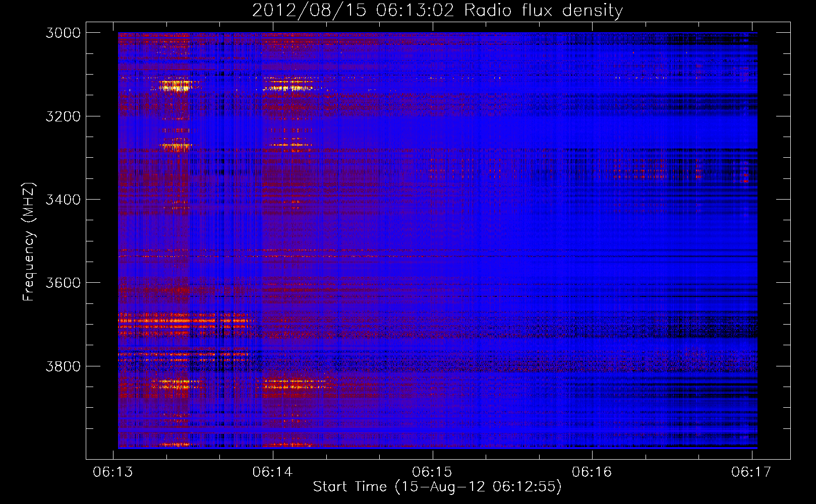Click the 3200 frequency tick label
The image size is (816, 504).
[x=63, y=116]
